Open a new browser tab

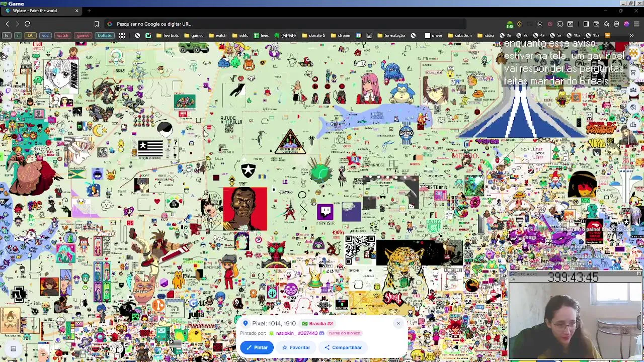coord(89,11)
